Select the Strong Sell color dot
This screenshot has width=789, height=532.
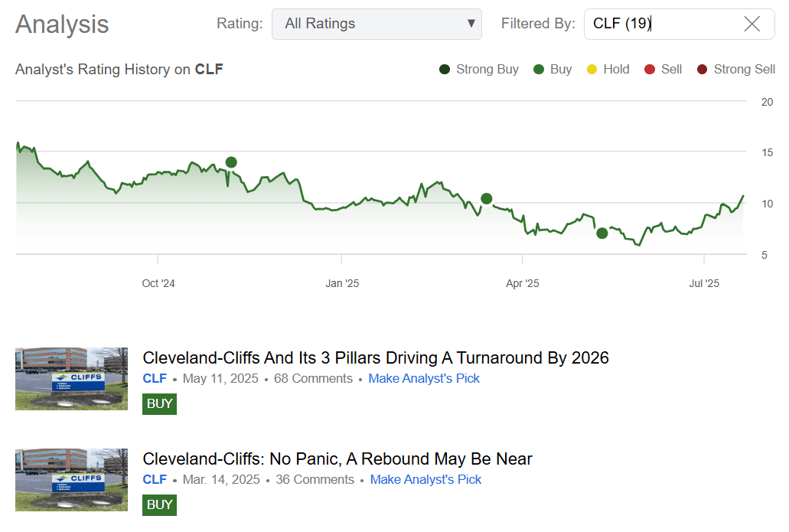click(x=702, y=69)
